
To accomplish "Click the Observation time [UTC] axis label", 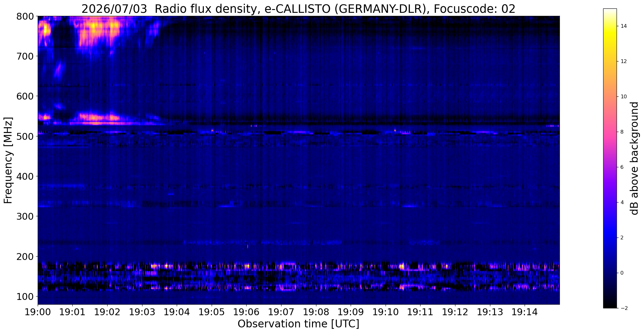I will click(298, 324).
